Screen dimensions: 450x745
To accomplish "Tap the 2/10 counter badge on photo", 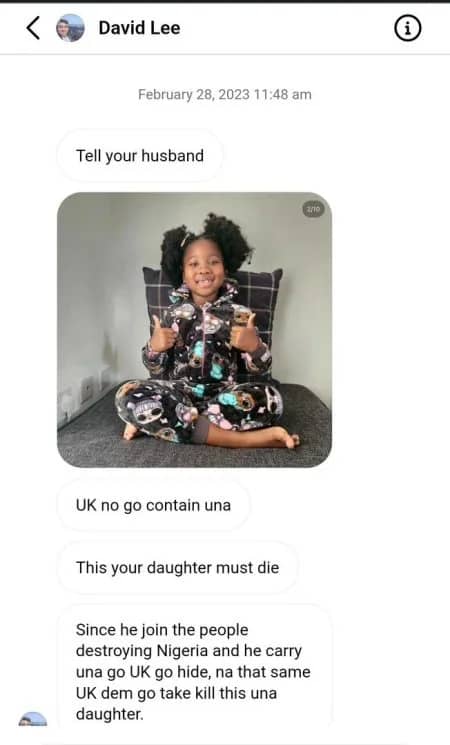I will 314,209.
